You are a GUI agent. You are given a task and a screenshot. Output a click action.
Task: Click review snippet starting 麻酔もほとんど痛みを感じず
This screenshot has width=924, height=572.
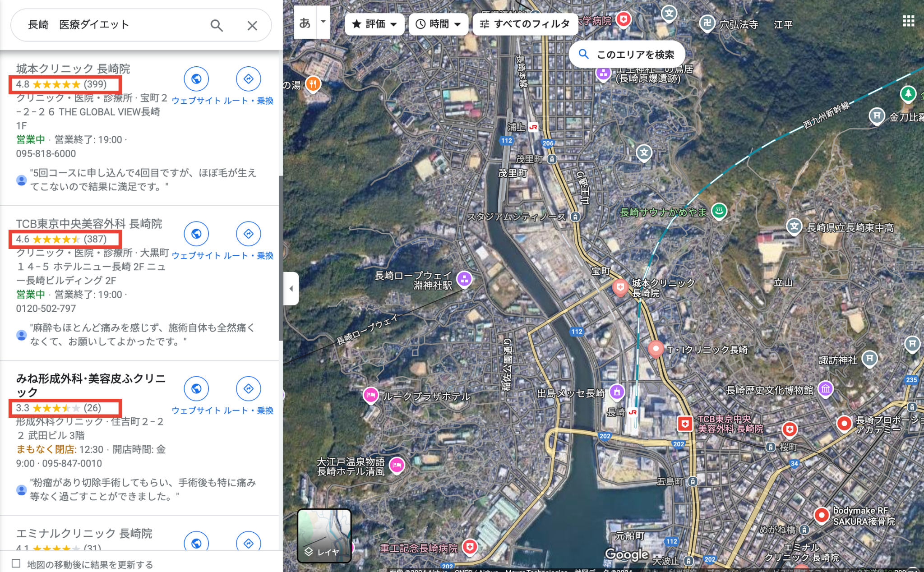pos(143,334)
